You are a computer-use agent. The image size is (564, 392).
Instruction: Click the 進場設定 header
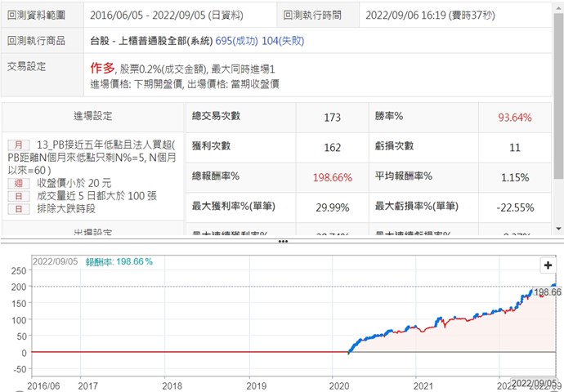click(x=93, y=116)
